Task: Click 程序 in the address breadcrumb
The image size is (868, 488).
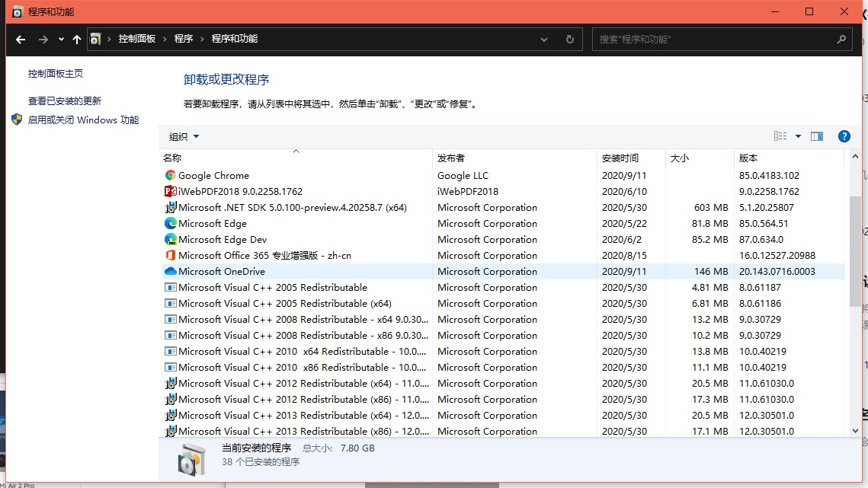Action: coord(183,39)
